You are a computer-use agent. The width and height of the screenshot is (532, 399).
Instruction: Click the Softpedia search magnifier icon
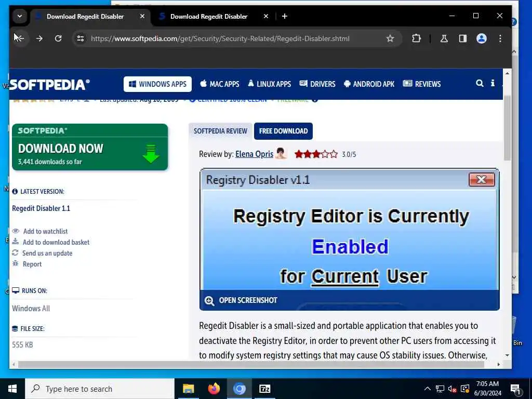(480, 83)
